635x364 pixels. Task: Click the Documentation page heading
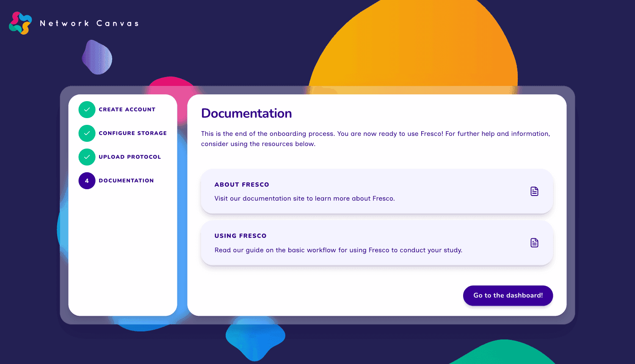[x=246, y=113]
